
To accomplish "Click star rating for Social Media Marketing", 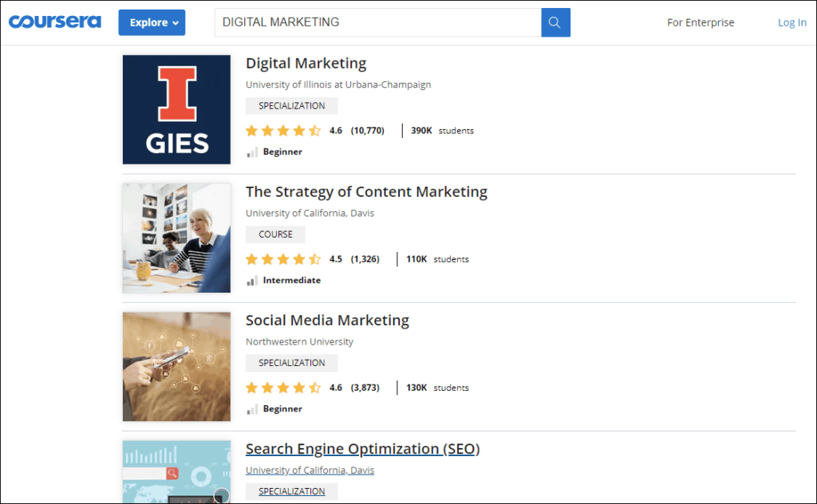I will click(x=283, y=388).
